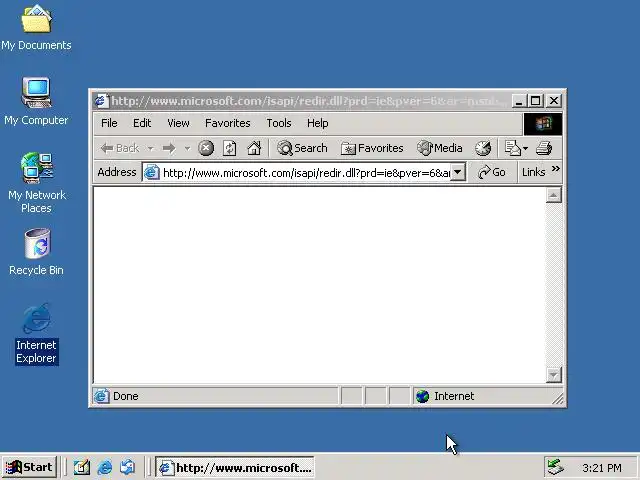The width and height of the screenshot is (640, 480).
Task: Stop page loading with Stop icon
Action: [206, 148]
